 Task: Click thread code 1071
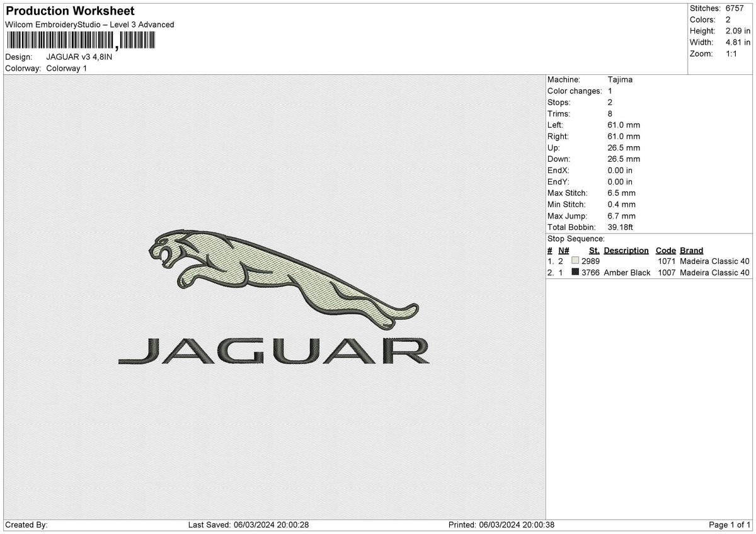coord(667,261)
